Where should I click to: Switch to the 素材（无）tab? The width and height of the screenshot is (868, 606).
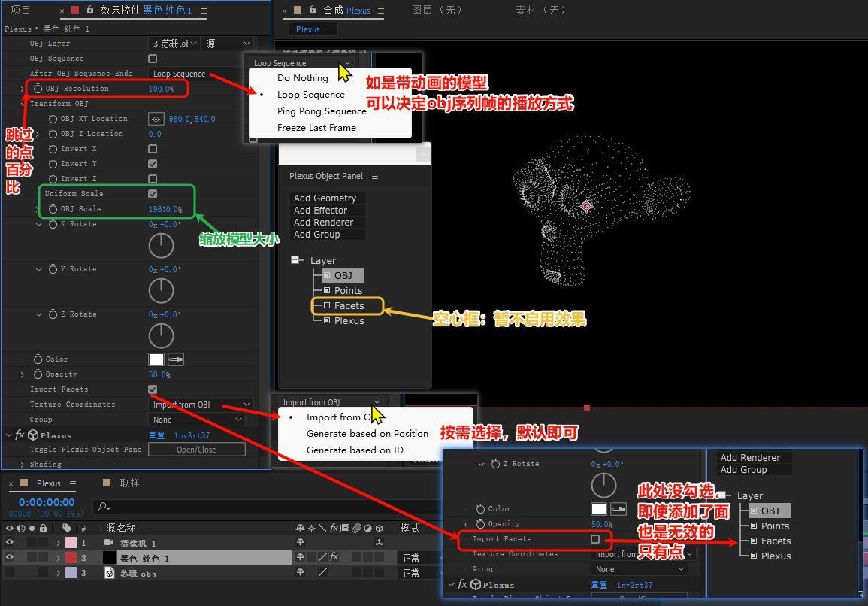point(540,10)
